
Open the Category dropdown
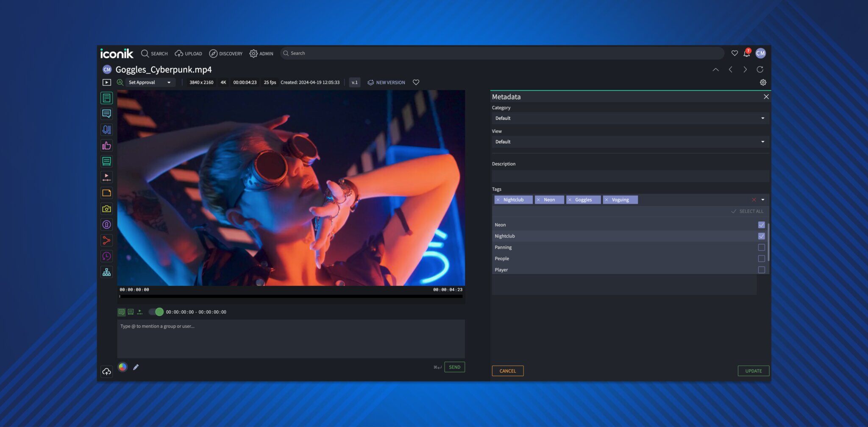[630, 118]
